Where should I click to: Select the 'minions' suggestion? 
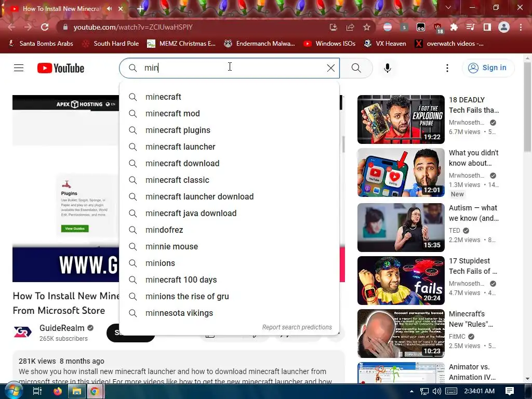coord(229,263)
